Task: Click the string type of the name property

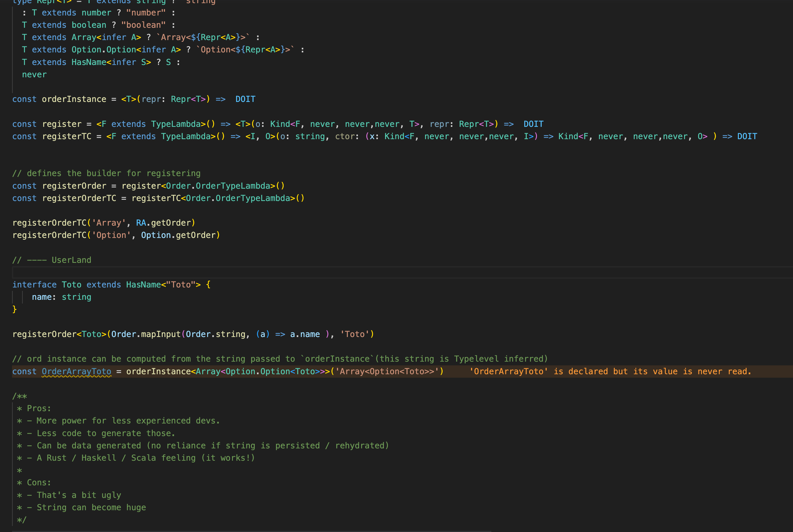Action: (x=76, y=297)
